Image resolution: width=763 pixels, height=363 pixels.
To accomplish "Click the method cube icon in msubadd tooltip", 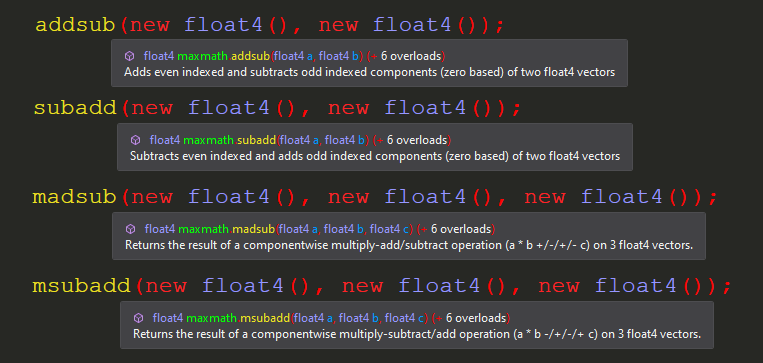I will click(139, 318).
